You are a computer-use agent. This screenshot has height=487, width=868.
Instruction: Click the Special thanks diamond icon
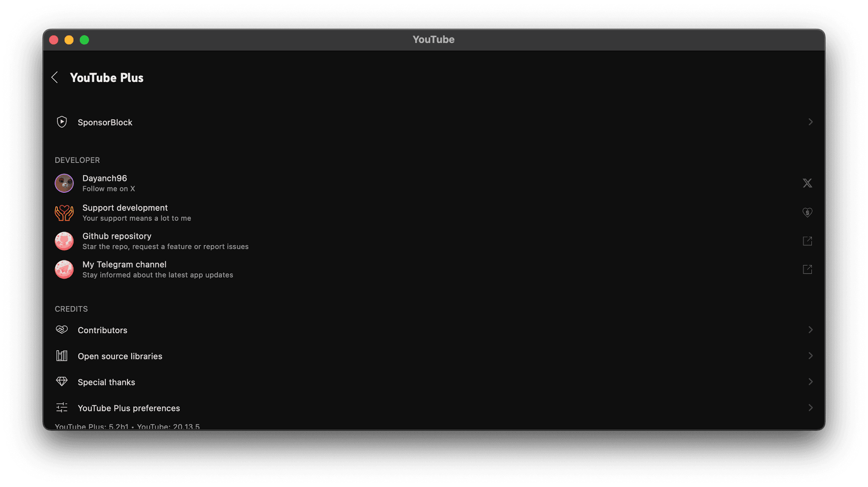pyautogui.click(x=62, y=382)
